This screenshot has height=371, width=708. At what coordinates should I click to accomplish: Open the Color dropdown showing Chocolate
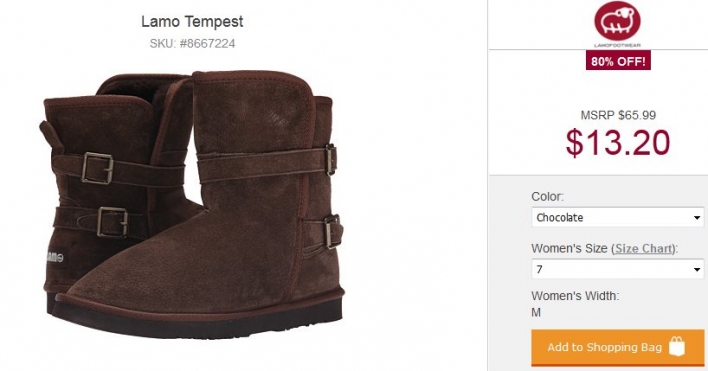click(x=618, y=217)
